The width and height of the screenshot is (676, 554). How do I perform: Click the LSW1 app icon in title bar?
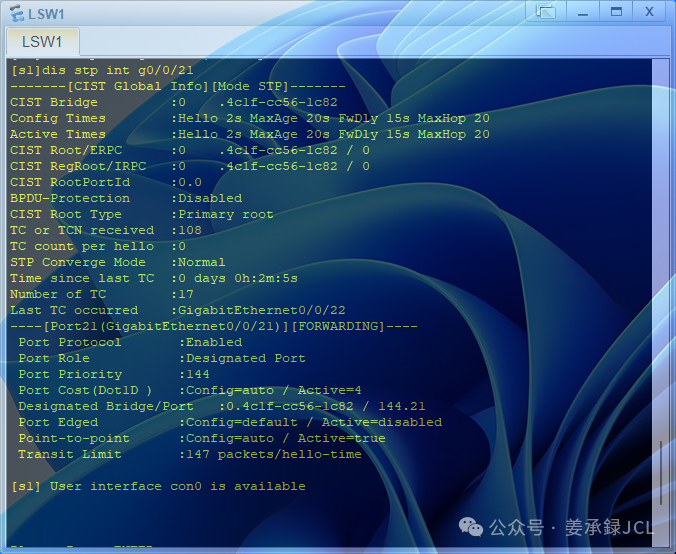coord(17,13)
